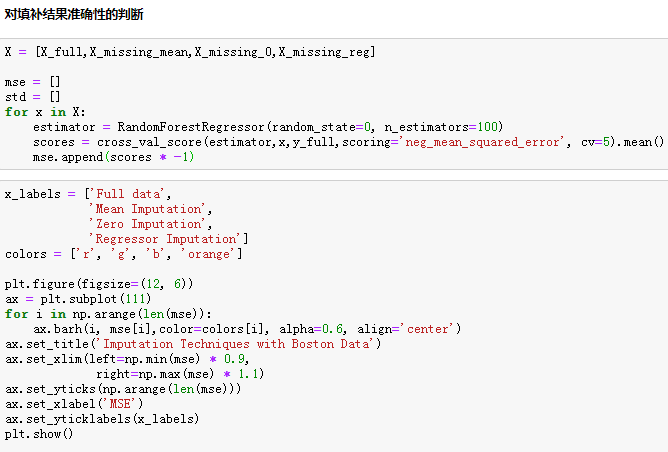Click the 'Zero Imputation' string
668x452 pixels.
tap(150, 224)
